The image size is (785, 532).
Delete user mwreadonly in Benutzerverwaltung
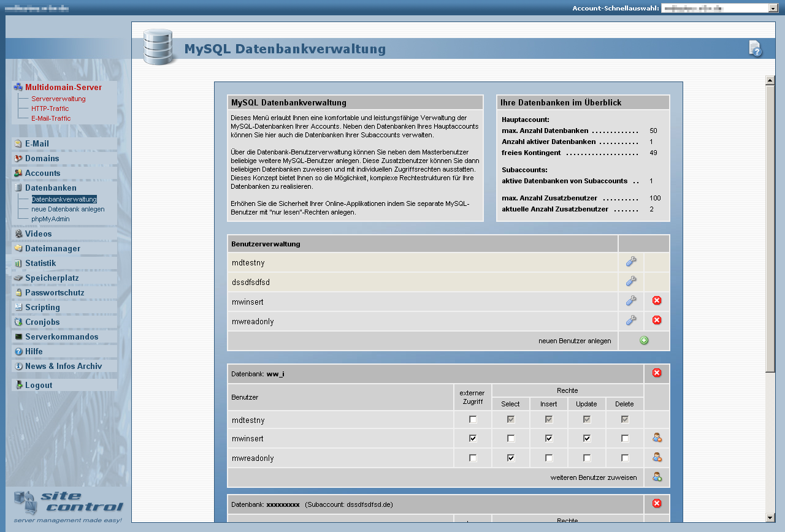(x=657, y=320)
